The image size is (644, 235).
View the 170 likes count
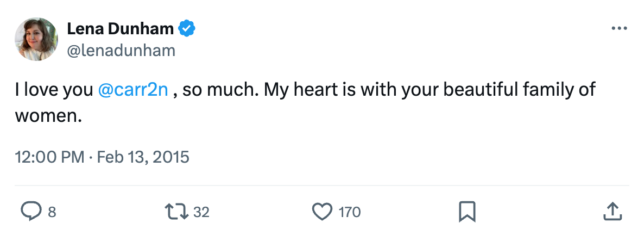tap(350, 212)
